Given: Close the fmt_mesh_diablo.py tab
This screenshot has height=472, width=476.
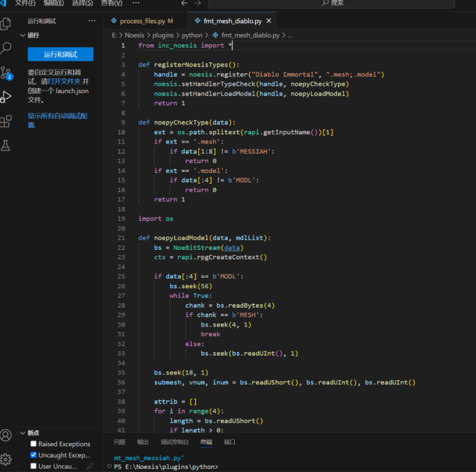Looking at the screenshot, I should 269,21.
